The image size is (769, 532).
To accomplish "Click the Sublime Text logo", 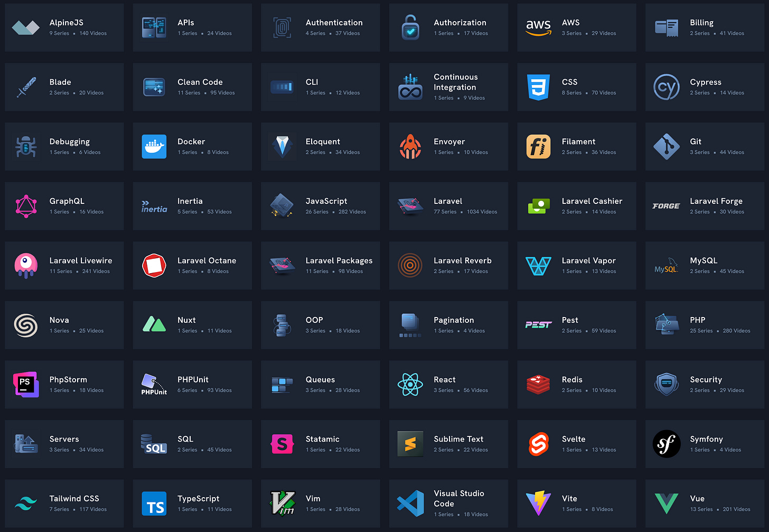I will pyautogui.click(x=410, y=444).
